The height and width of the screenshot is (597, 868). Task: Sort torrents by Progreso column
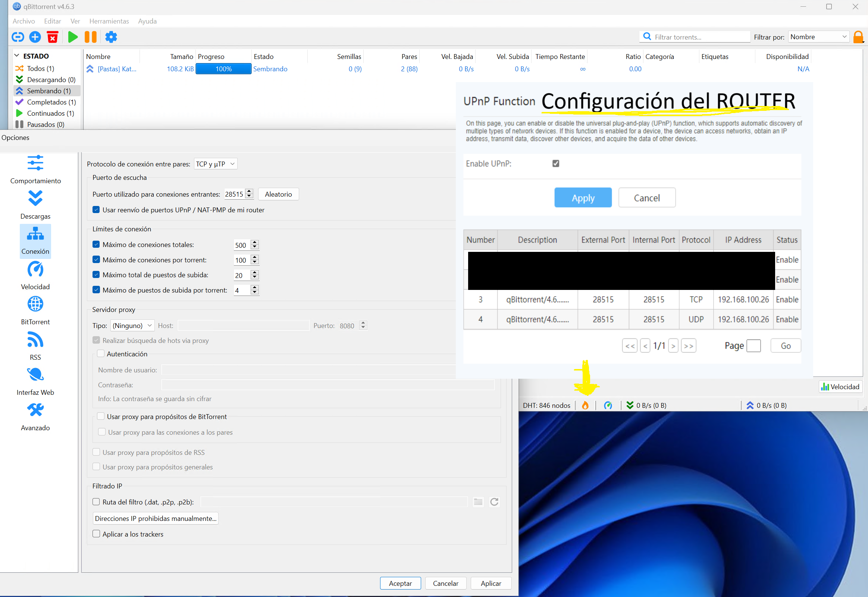pyautogui.click(x=223, y=56)
